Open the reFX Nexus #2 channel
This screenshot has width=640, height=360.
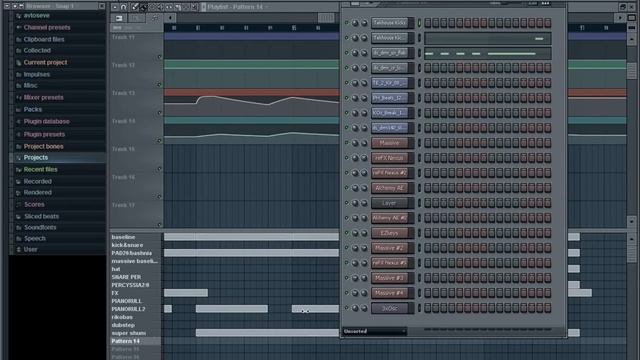[390, 173]
